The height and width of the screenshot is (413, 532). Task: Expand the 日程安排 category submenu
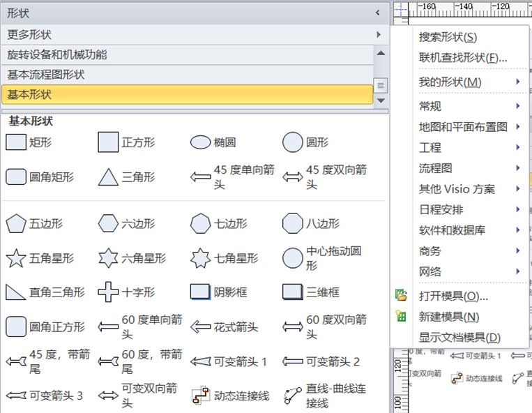tap(469, 209)
